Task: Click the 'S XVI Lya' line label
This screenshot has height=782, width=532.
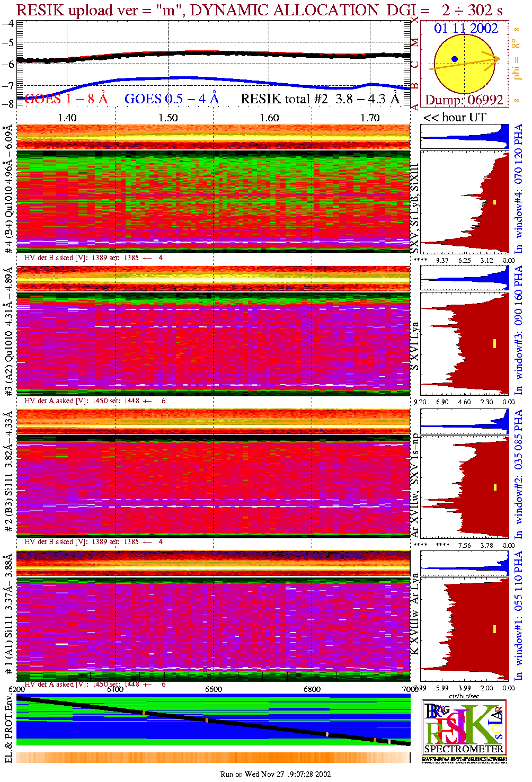Action: [415, 345]
